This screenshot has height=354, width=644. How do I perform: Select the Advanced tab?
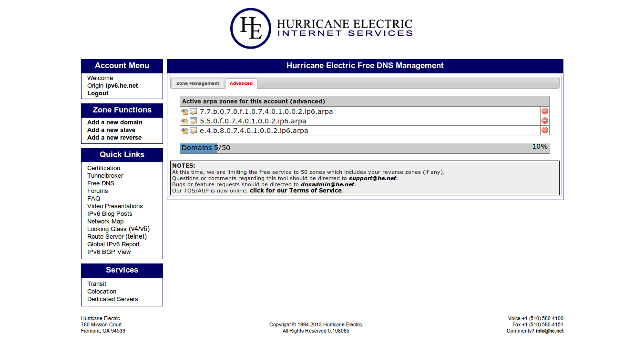[241, 83]
